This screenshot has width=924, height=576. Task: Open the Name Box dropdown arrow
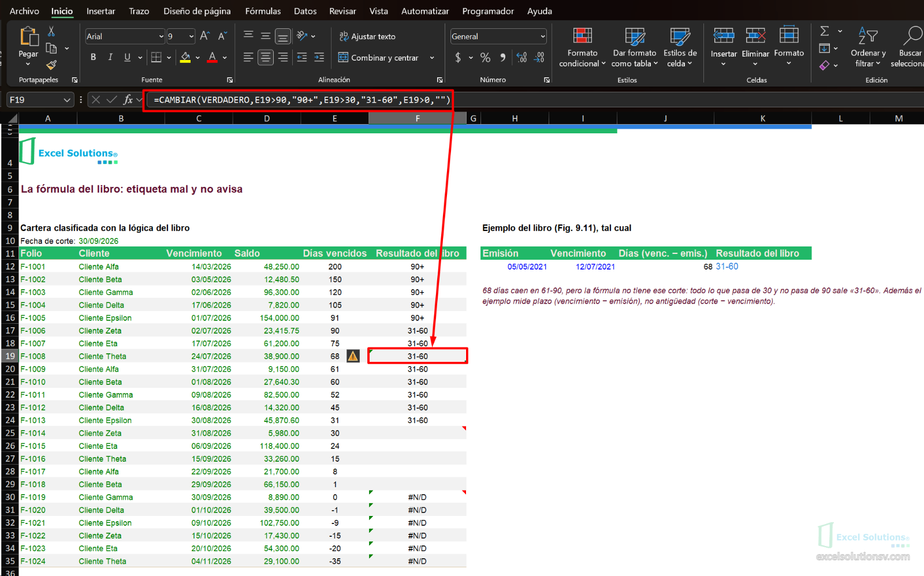click(x=67, y=100)
